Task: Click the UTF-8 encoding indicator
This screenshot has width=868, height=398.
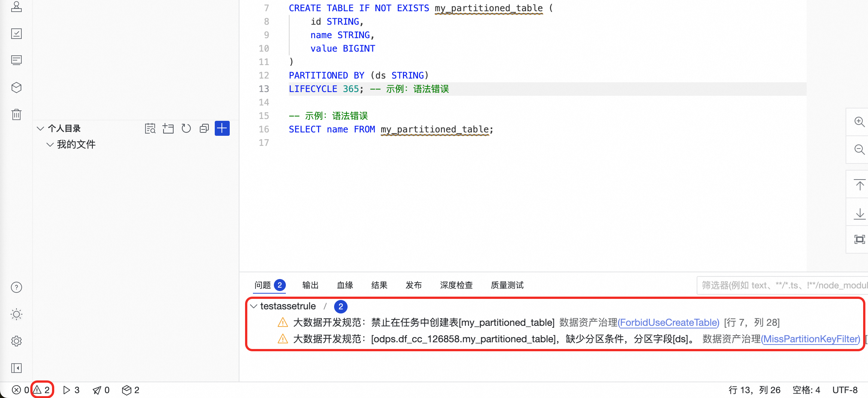Action: [845, 390]
